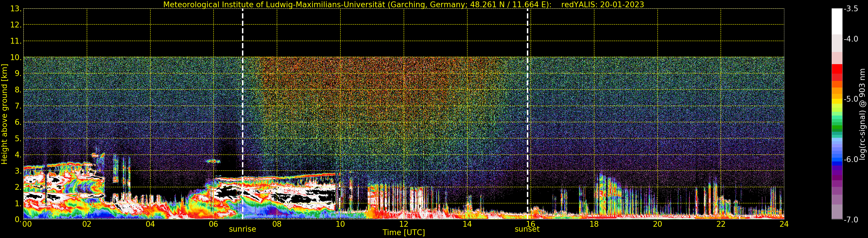Click the '8.' height axis tick label

pos(18,90)
